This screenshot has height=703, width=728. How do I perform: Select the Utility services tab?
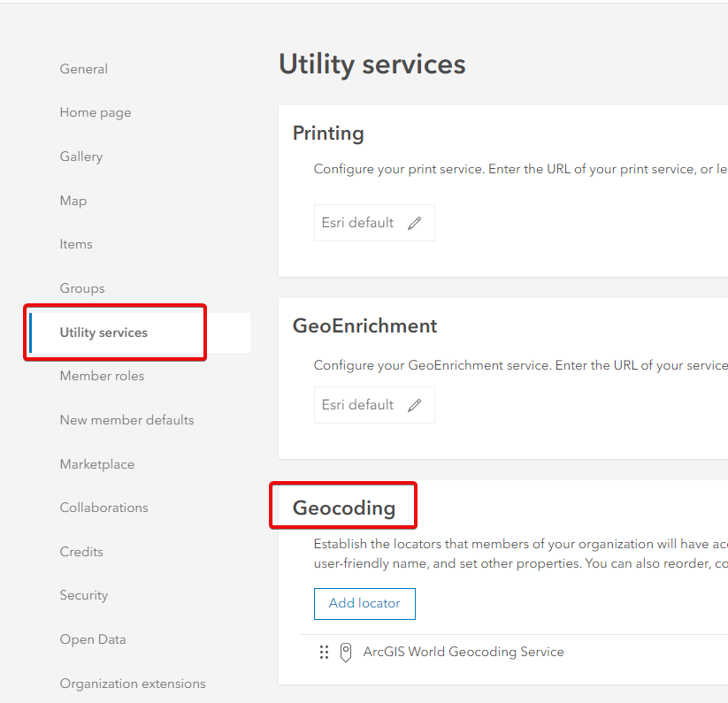tap(103, 332)
